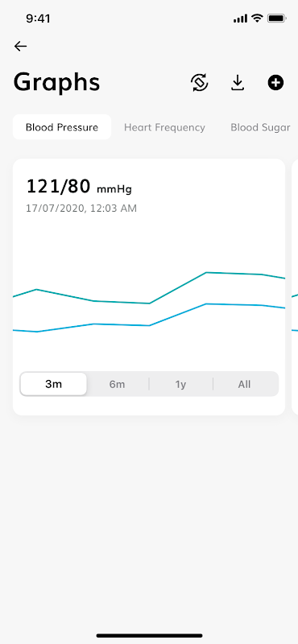Download graph data with download icon

pyautogui.click(x=237, y=83)
